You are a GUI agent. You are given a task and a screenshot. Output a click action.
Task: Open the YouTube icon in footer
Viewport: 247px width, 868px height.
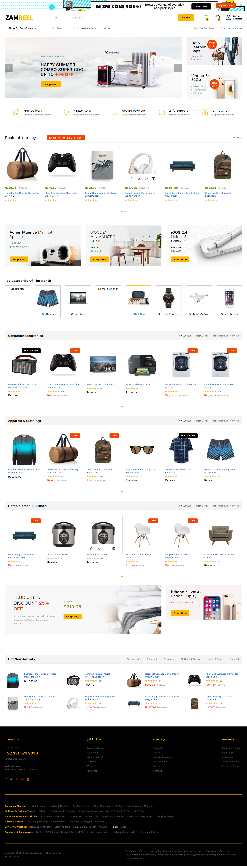(x=23, y=779)
